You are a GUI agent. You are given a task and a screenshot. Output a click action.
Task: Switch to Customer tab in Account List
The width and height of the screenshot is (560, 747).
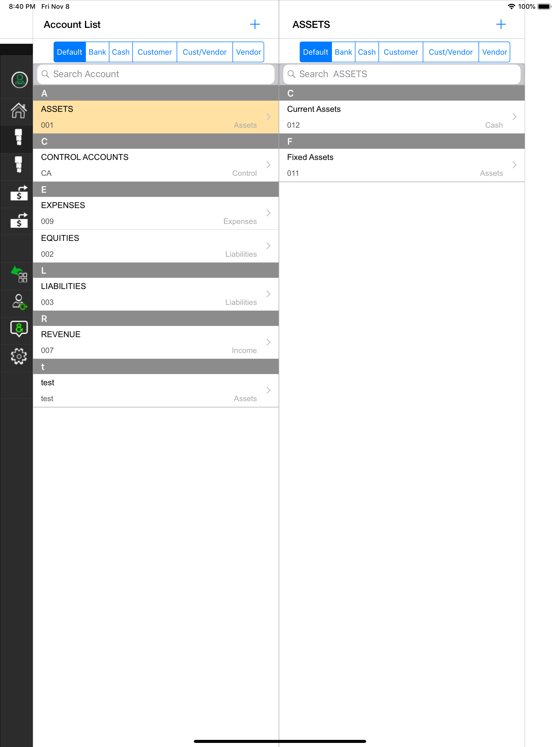155,52
